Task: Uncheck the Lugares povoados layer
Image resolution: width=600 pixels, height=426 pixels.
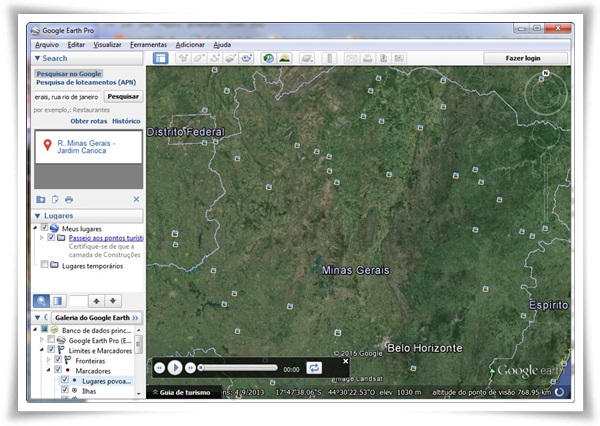Action: [x=65, y=380]
